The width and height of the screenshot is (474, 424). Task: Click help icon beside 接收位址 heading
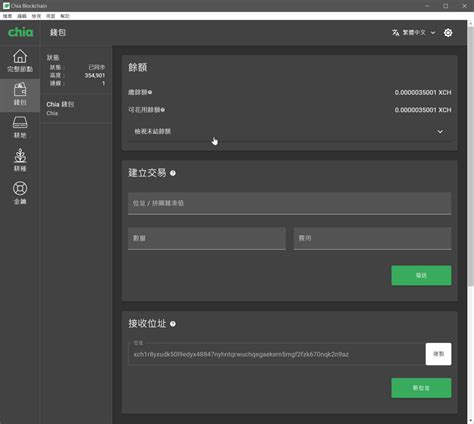(173, 324)
